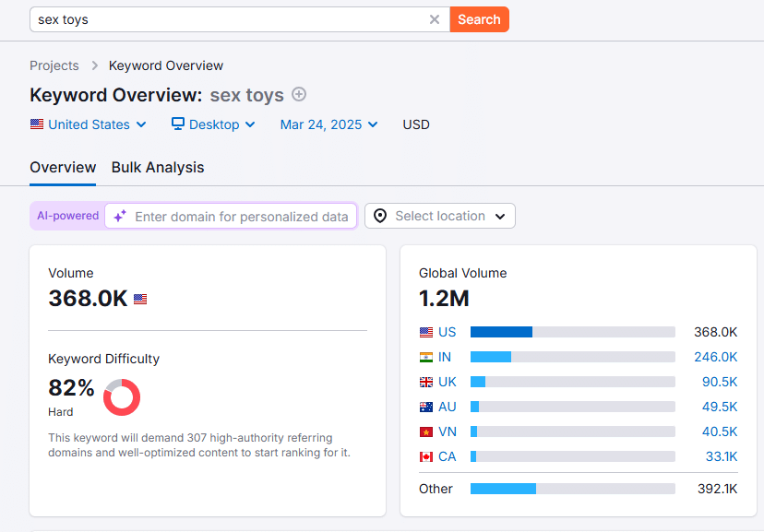Click the Keyword Difficulty donut chart

[122, 397]
